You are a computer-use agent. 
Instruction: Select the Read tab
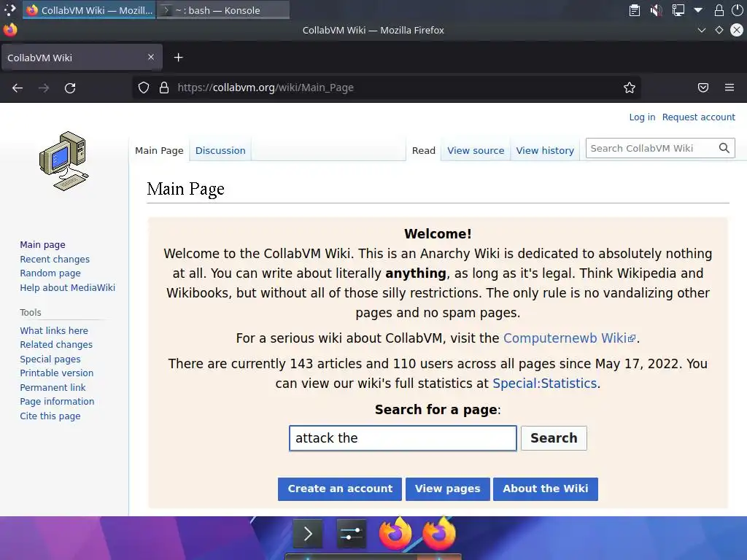pos(424,150)
